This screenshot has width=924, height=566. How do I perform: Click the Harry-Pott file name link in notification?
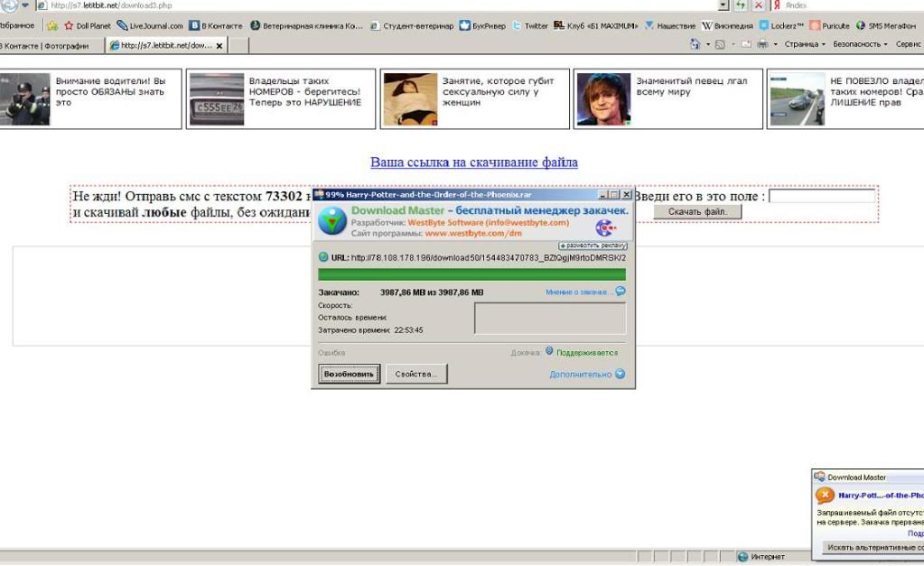(x=881, y=496)
